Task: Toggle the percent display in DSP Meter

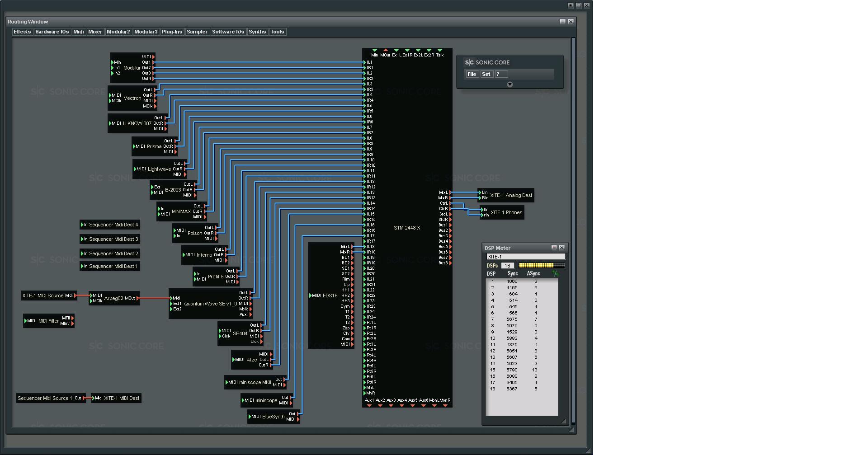Action: click(x=555, y=273)
